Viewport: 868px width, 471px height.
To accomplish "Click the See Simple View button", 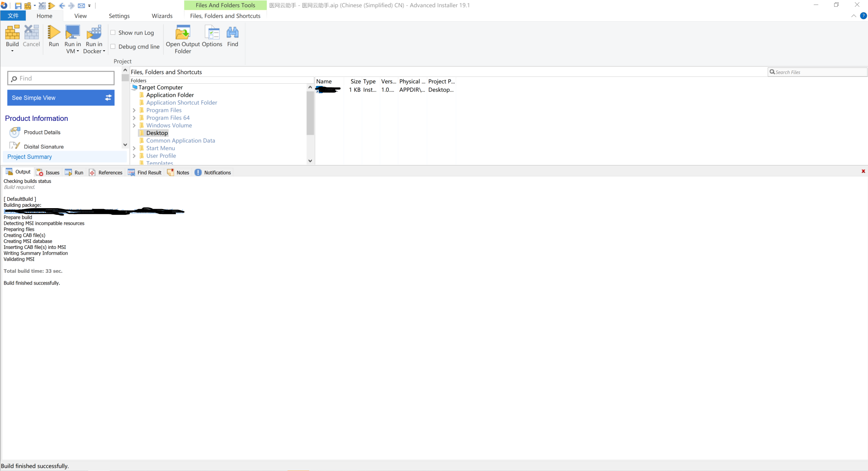I will (x=61, y=98).
